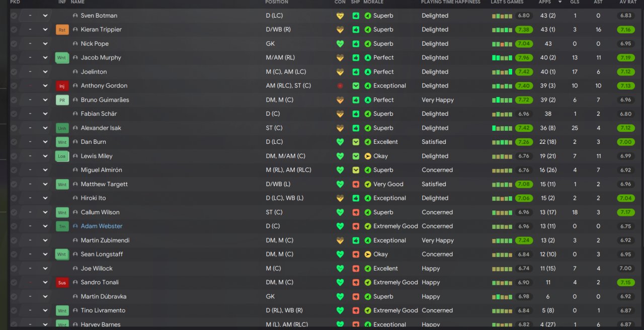Click Kieran Trippier's orange Rst status icon

[x=62, y=30]
